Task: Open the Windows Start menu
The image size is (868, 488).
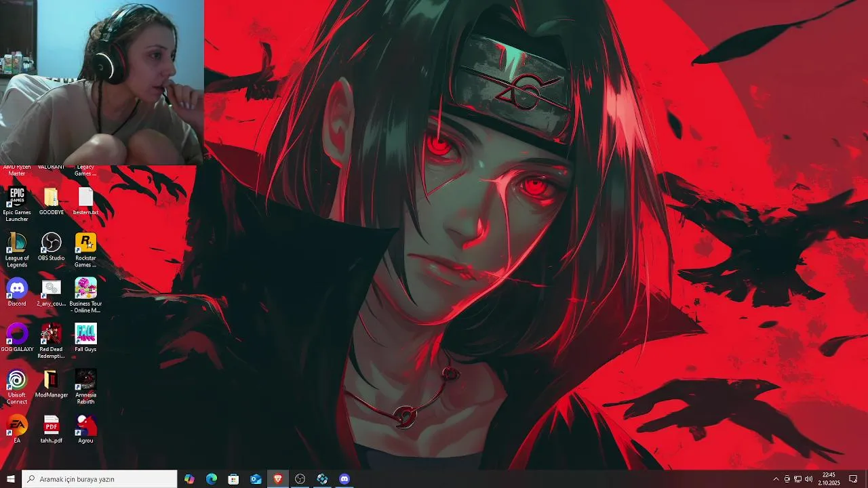Action: (11, 479)
